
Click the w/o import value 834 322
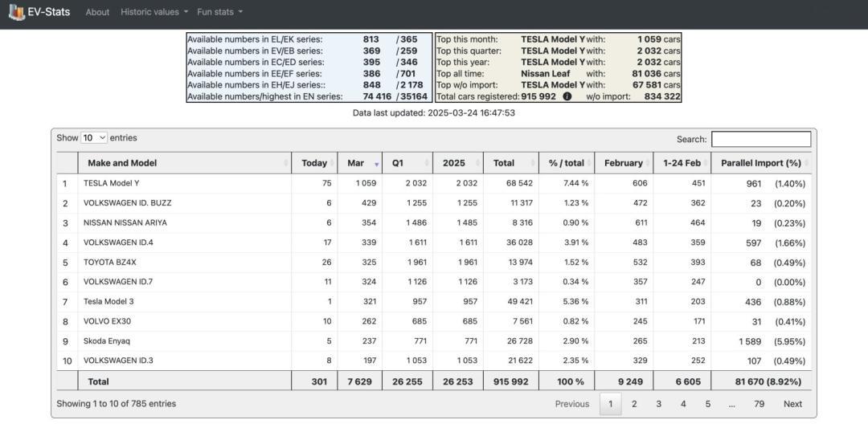(662, 96)
